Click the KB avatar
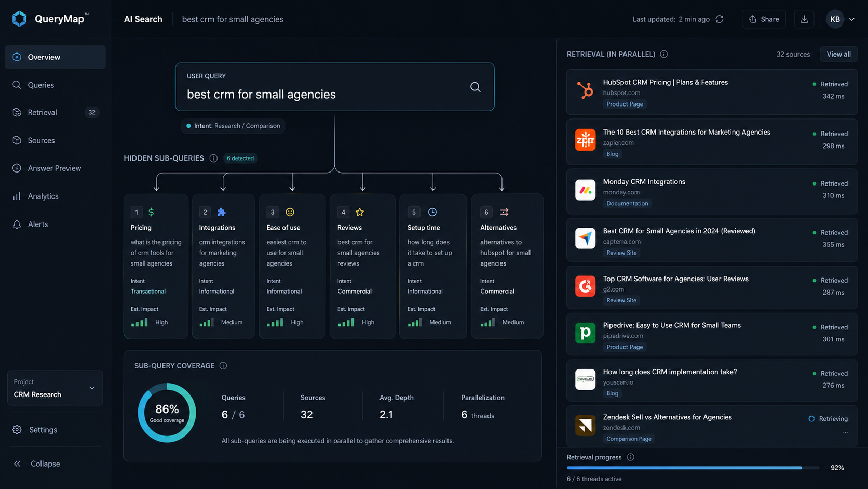 (x=835, y=19)
